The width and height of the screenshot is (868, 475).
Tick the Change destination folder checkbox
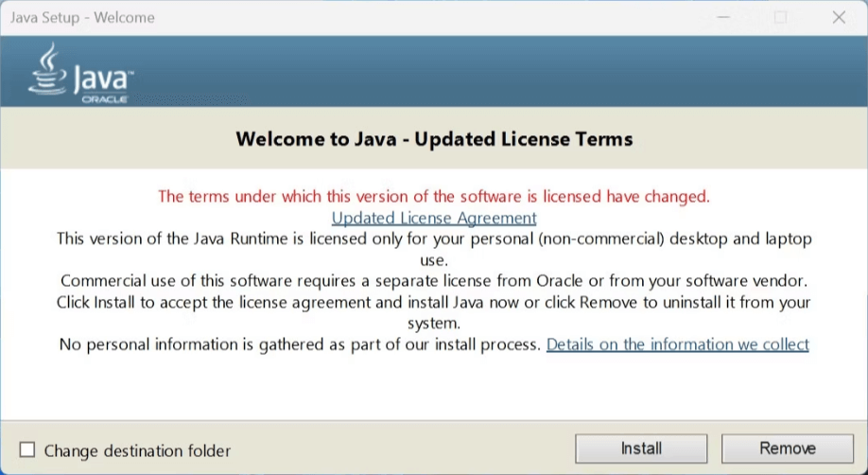[27, 450]
